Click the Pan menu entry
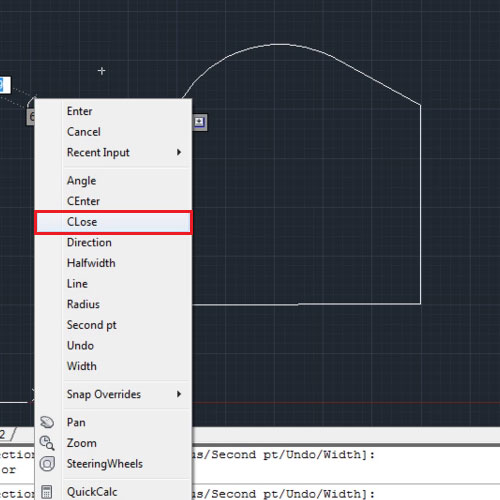This screenshot has width=500, height=500. point(113,422)
